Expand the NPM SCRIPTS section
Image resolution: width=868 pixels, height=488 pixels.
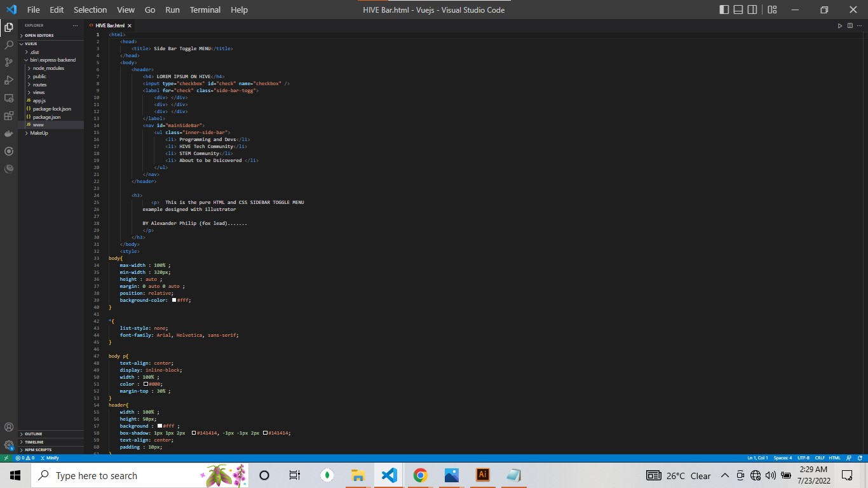(38, 450)
